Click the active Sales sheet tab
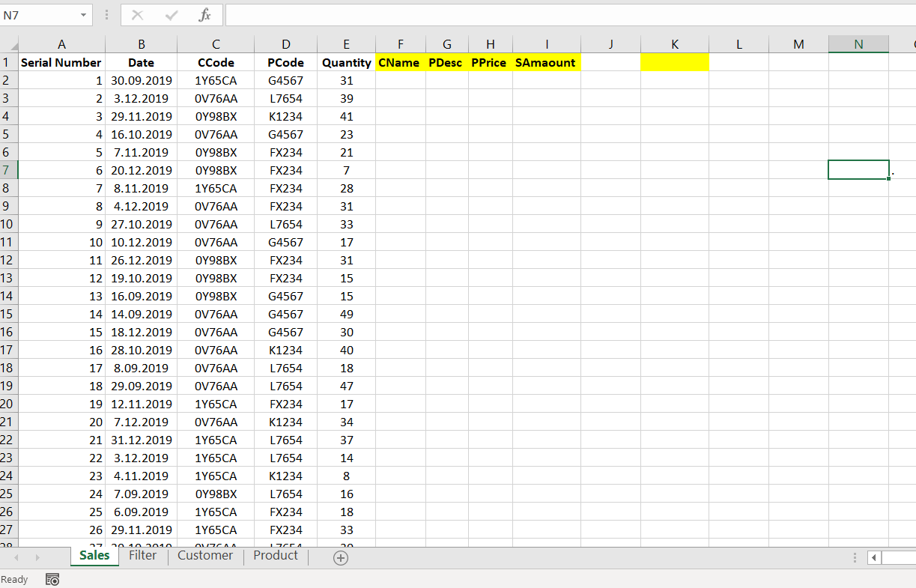The image size is (916, 588). [x=94, y=556]
